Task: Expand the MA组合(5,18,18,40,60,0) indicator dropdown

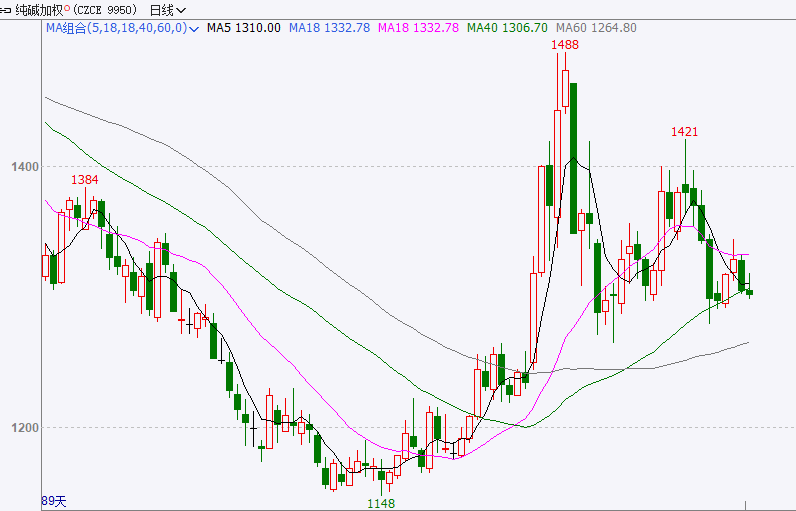Action: pos(193,29)
